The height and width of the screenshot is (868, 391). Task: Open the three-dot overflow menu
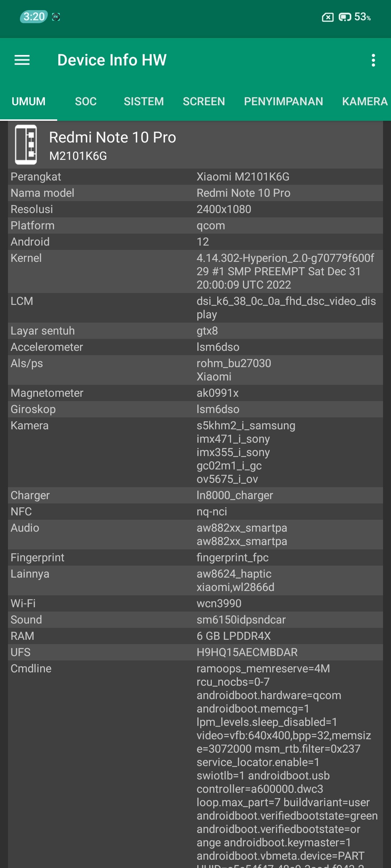click(x=373, y=60)
